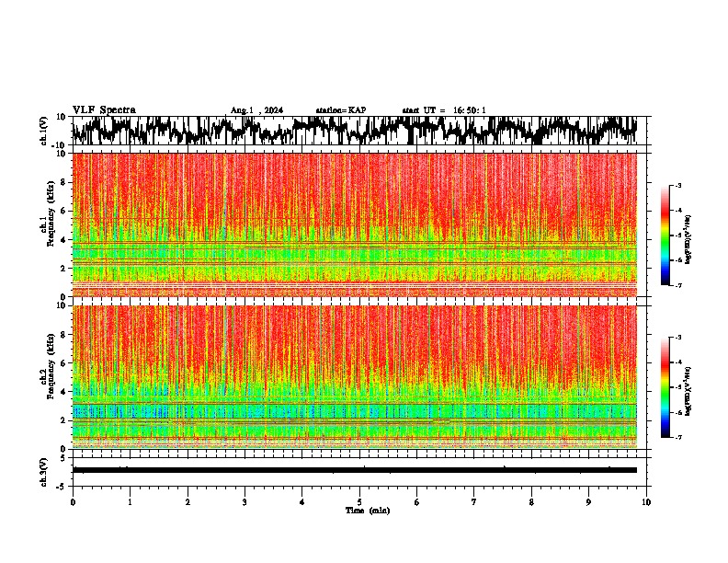
Task: Click time axis tick label "5"
Action: click(x=359, y=502)
